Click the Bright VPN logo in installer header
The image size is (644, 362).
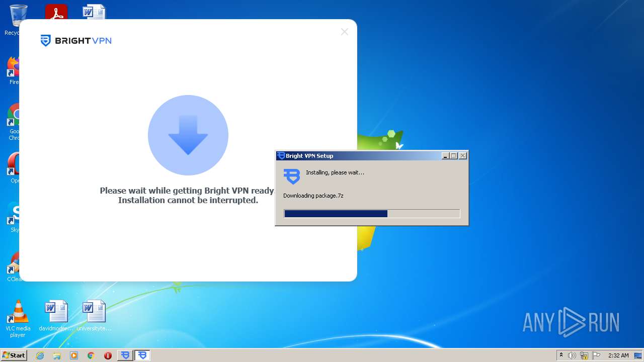click(x=76, y=41)
